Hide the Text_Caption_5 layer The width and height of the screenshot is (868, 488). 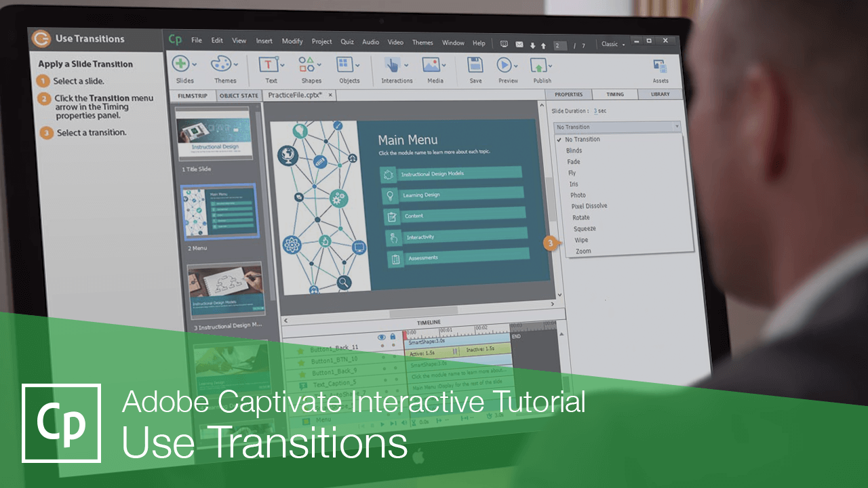point(385,380)
